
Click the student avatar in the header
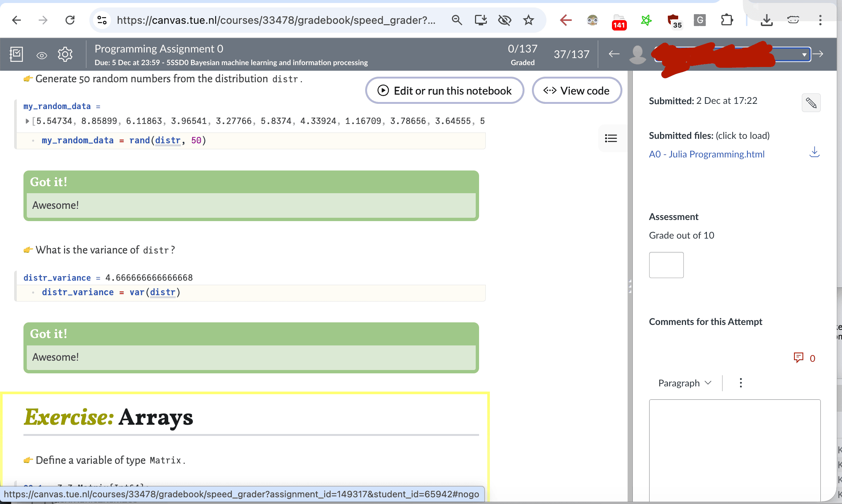click(x=637, y=54)
